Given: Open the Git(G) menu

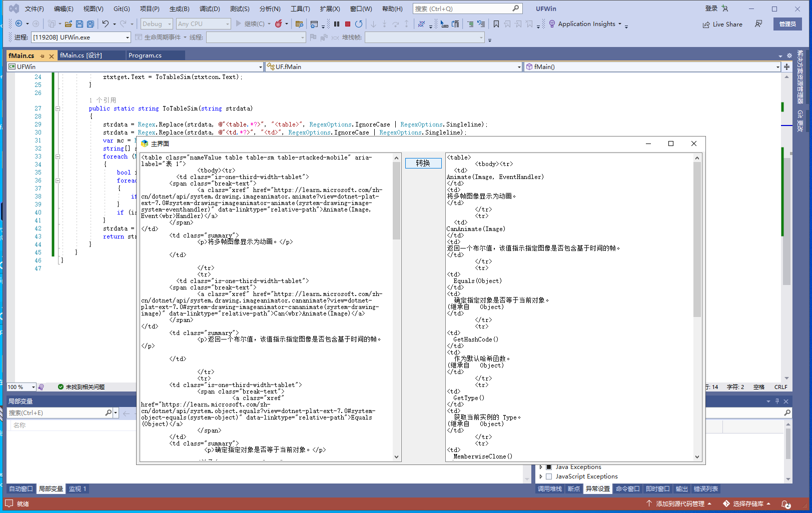Looking at the screenshot, I should [122, 8].
